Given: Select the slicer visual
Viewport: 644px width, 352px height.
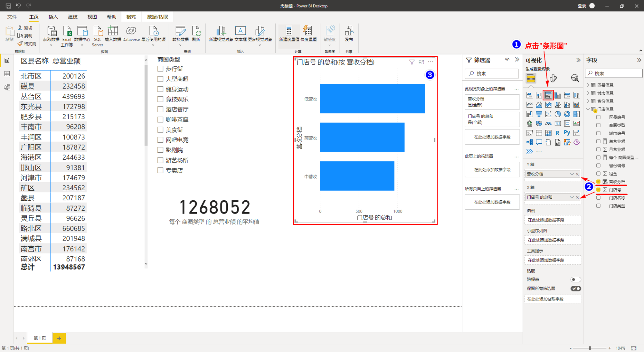Looking at the screenshot, I should pos(529,133).
